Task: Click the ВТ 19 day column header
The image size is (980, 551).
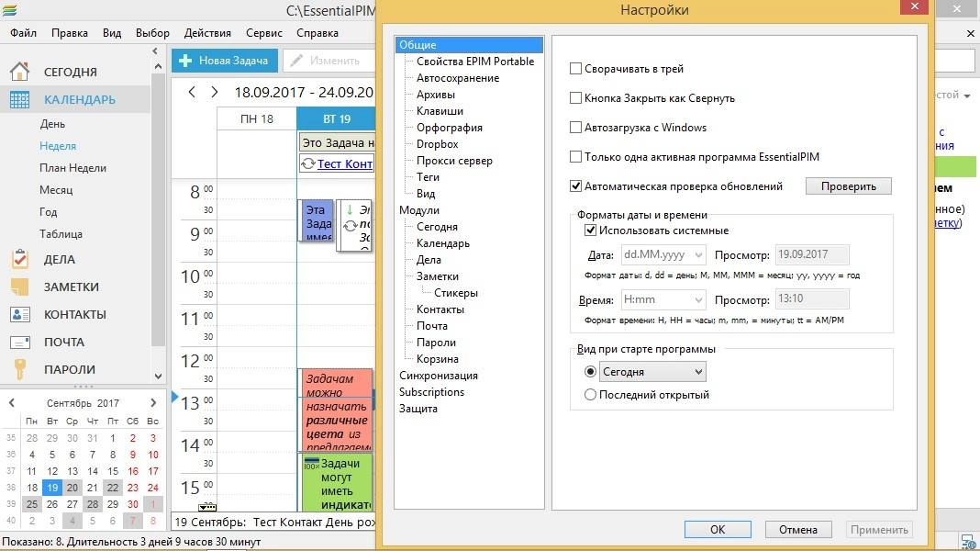Action: [336, 118]
